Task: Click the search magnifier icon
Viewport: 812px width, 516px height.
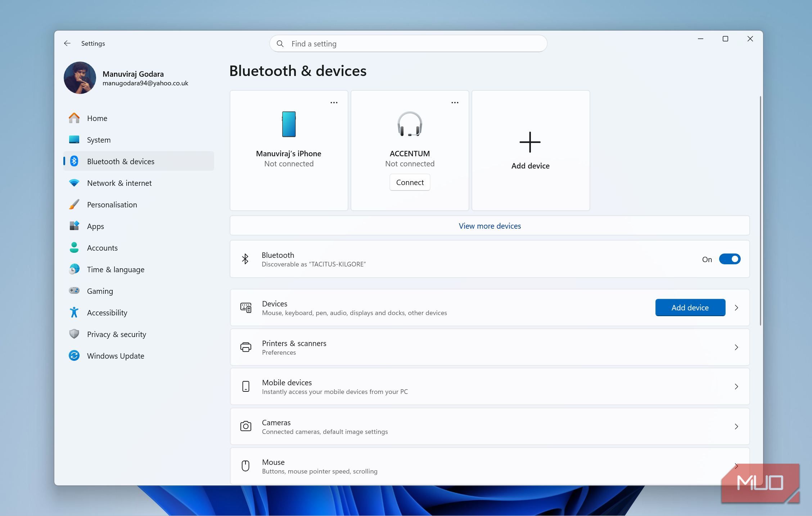Action: [x=280, y=44]
